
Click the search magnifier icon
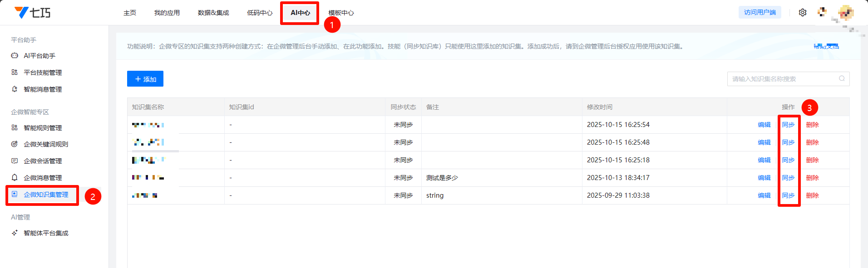click(842, 79)
